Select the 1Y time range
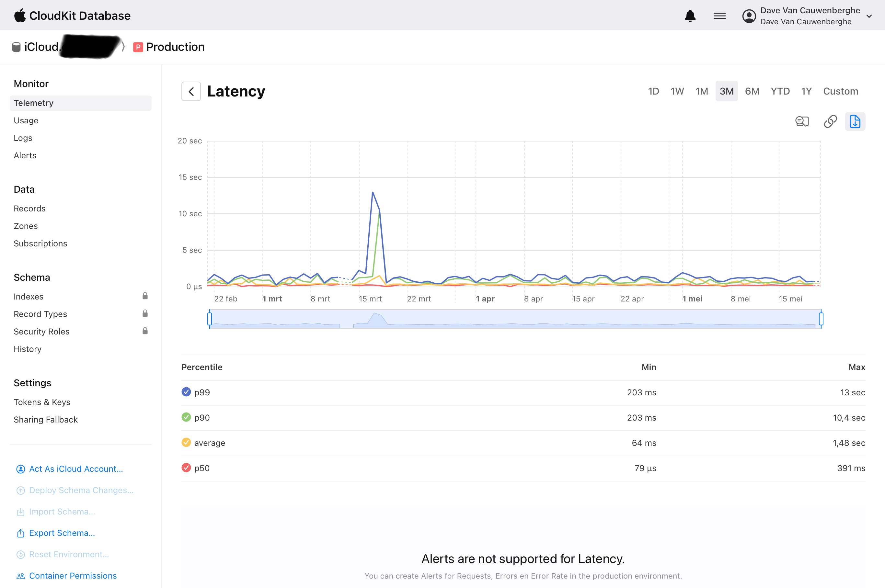 pos(806,91)
